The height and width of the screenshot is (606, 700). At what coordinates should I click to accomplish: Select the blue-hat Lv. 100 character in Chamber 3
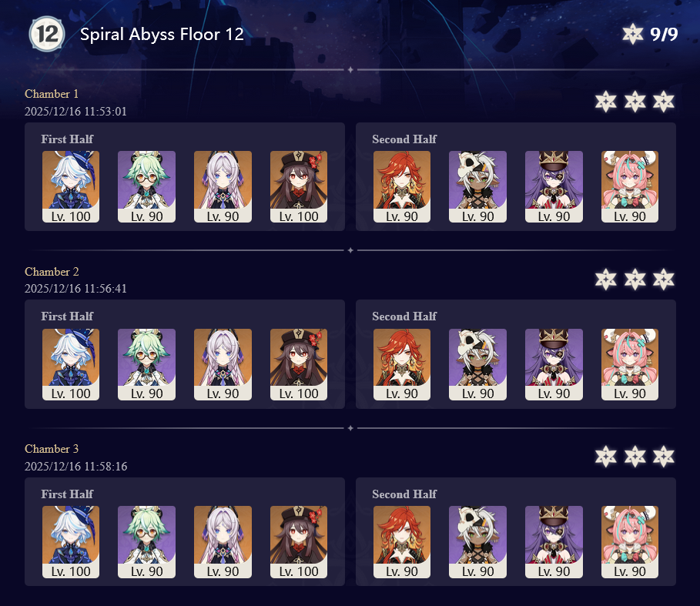pyautogui.click(x=71, y=542)
